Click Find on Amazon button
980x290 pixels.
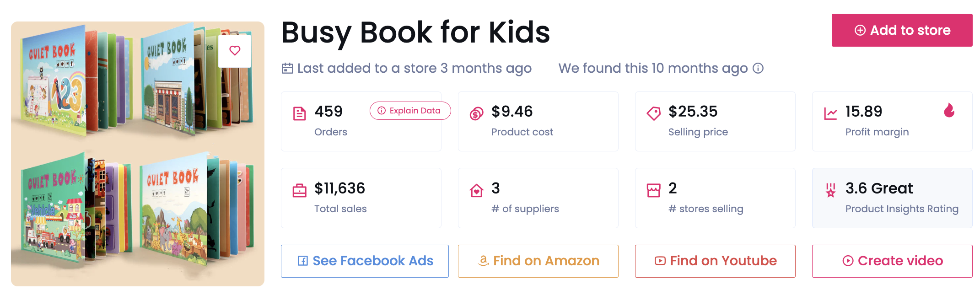tap(538, 261)
